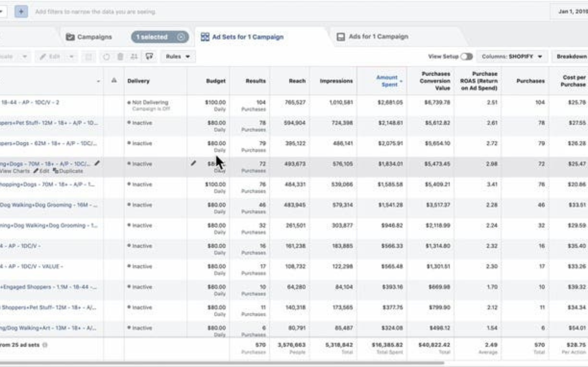This screenshot has width=588, height=367.
Task: Click the trash delete icon in the toolbar
Action: pyautogui.click(x=120, y=57)
